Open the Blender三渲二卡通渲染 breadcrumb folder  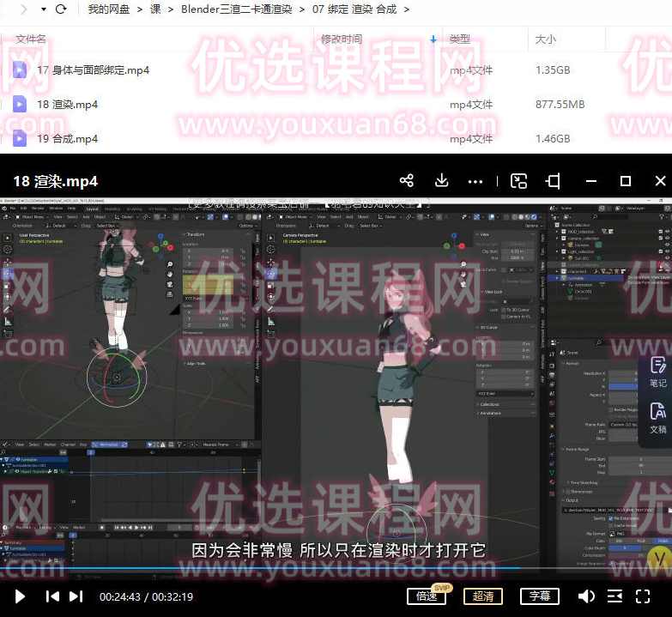[x=237, y=9]
